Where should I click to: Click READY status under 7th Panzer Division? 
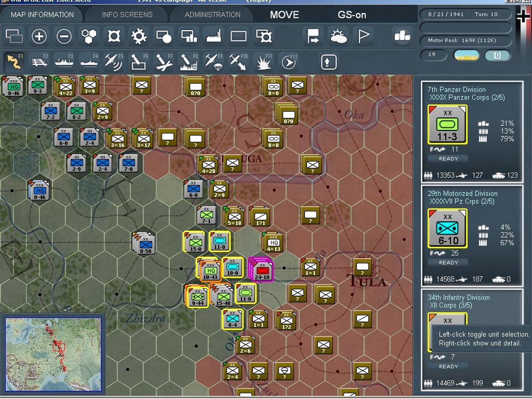448,158
